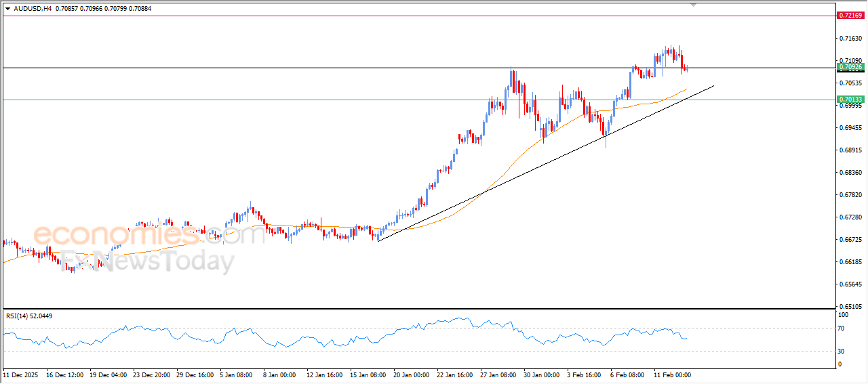Image resolution: width=868 pixels, height=384 pixels.
Task: Click the 11 Dec 2025 date label
Action: pos(20,375)
